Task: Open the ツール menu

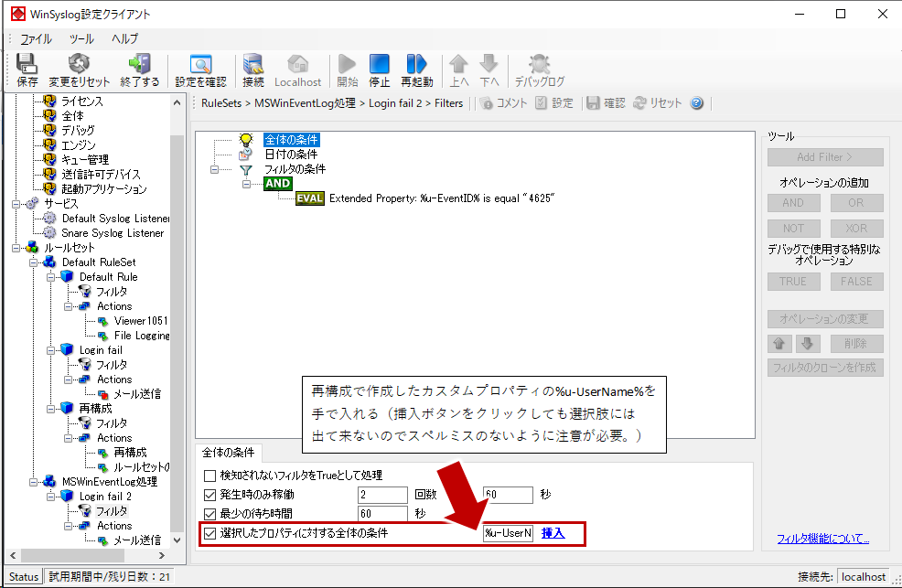Action: click(81, 39)
